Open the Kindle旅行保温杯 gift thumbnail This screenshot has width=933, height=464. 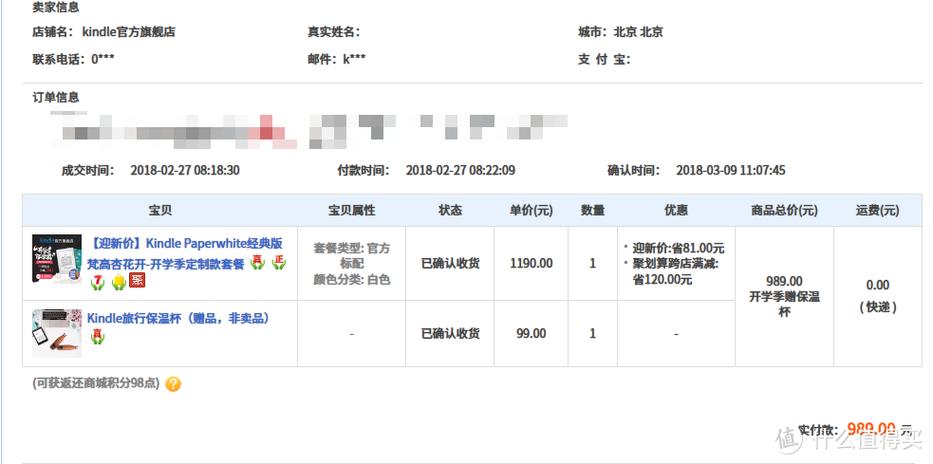click(57, 333)
